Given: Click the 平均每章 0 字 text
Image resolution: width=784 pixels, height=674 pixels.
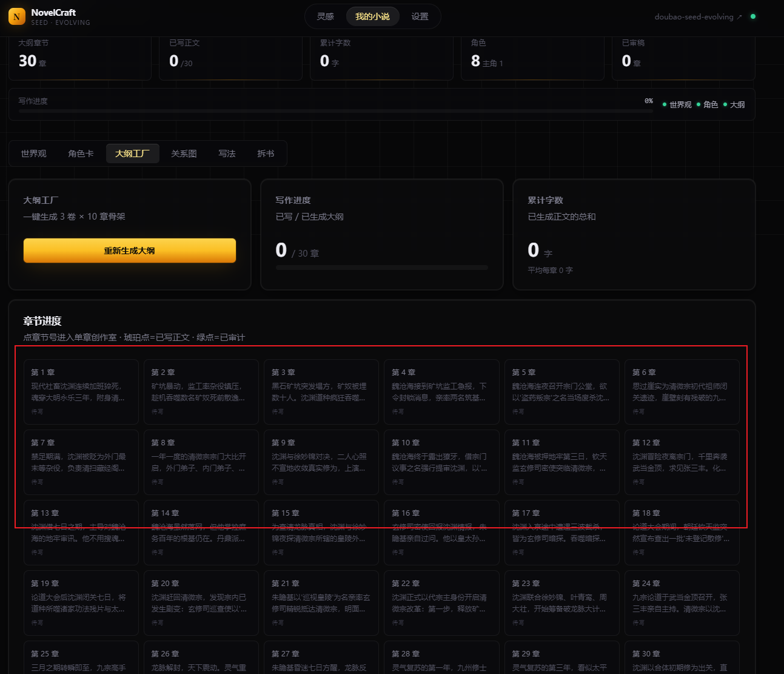Looking at the screenshot, I should (x=550, y=270).
